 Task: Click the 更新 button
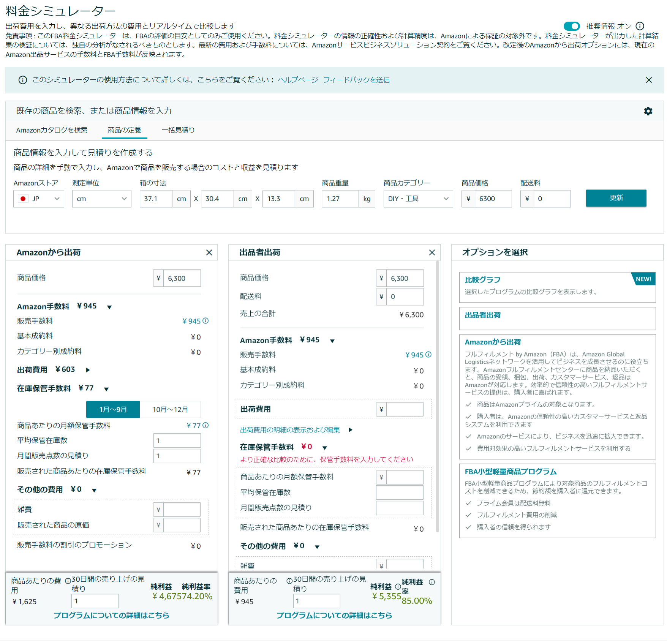pyautogui.click(x=616, y=198)
